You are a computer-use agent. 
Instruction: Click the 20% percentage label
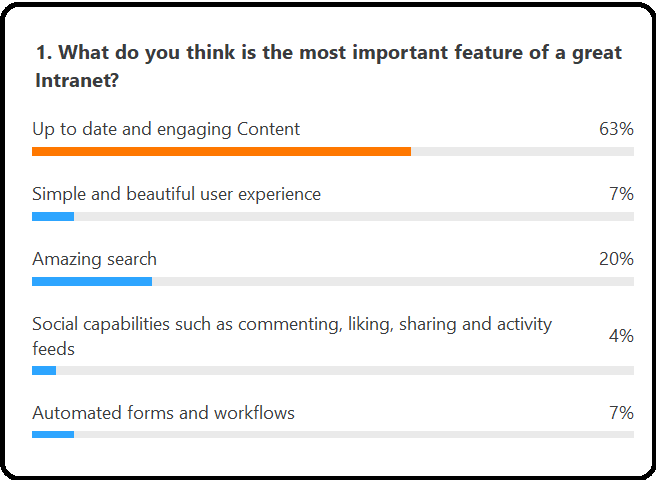[616, 259]
